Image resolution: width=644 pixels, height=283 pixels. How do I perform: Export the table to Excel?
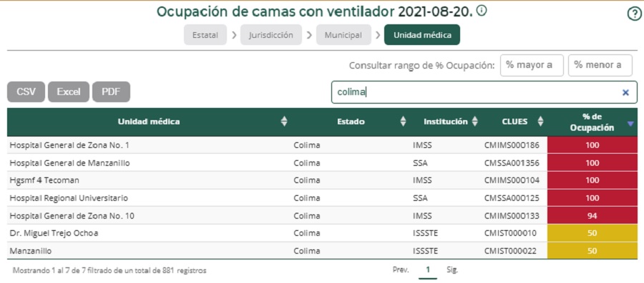[69, 92]
